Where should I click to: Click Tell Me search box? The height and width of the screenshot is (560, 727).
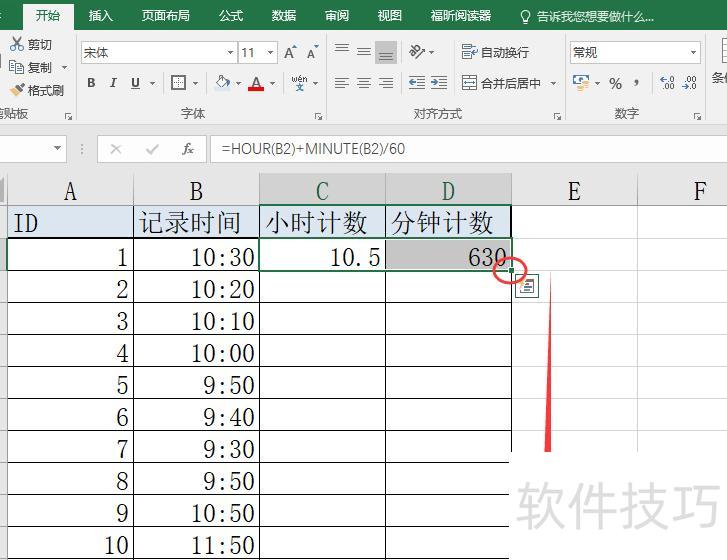pos(587,17)
